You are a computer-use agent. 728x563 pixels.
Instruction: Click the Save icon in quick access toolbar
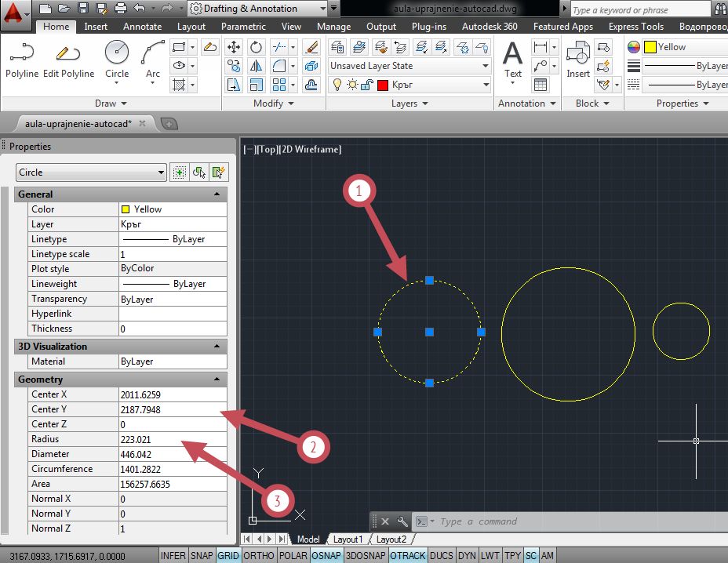coord(82,8)
